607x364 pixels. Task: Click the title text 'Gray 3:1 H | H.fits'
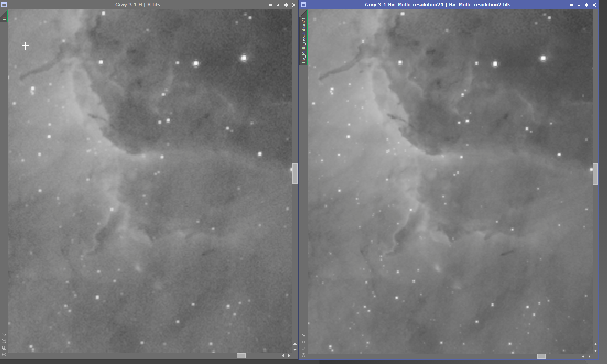[138, 5]
